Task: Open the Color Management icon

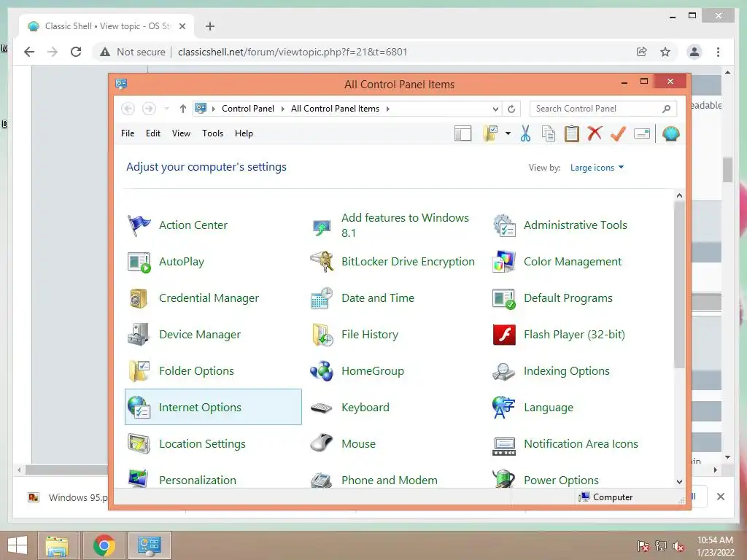Action: click(x=504, y=262)
